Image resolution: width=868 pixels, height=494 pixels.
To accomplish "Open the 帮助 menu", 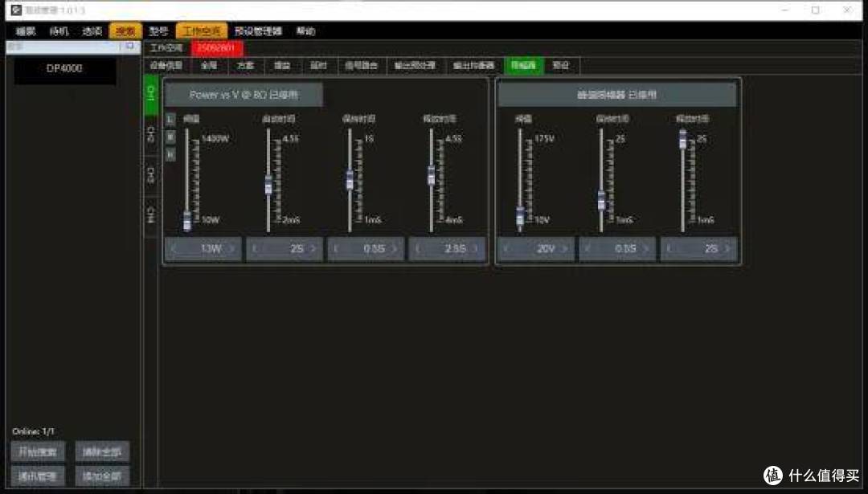I will pyautogui.click(x=305, y=31).
